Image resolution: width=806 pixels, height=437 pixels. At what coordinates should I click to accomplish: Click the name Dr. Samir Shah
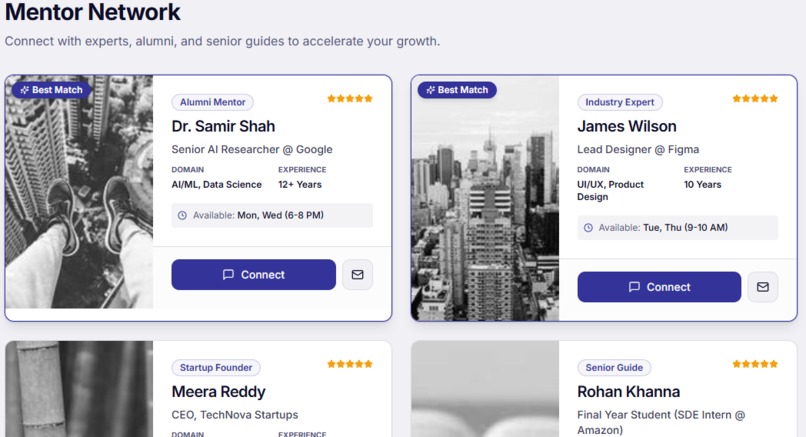(x=223, y=126)
